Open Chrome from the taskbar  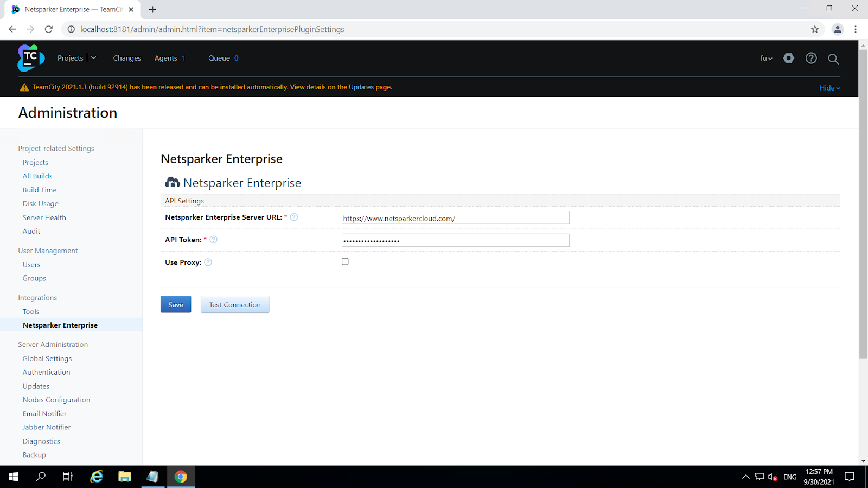point(181,477)
